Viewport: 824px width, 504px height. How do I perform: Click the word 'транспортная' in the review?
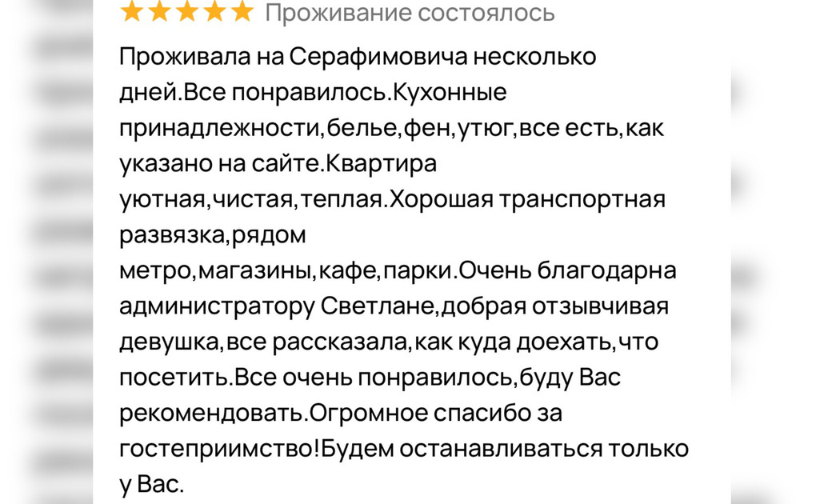[x=582, y=200]
